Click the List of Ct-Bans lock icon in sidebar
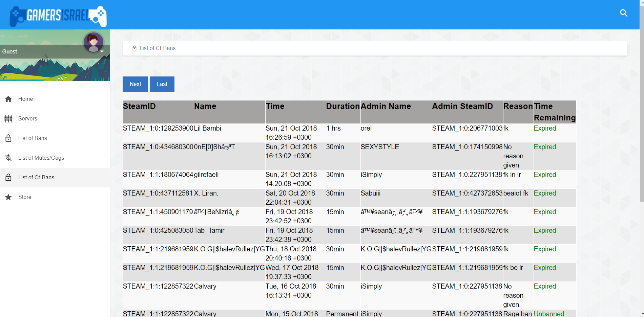Viewport: 644px width, 317px height. coord(8,178)
